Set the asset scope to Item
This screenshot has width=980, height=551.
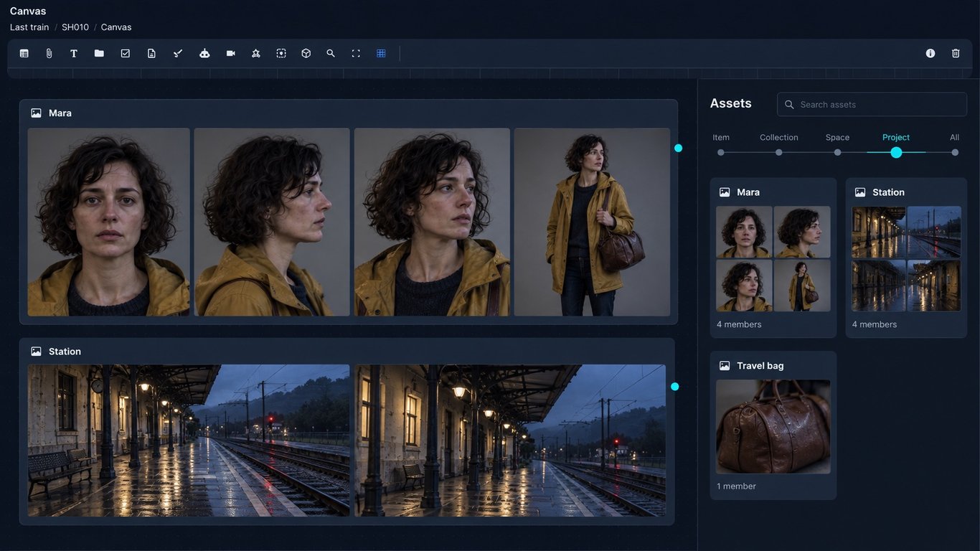coord(721,152)
